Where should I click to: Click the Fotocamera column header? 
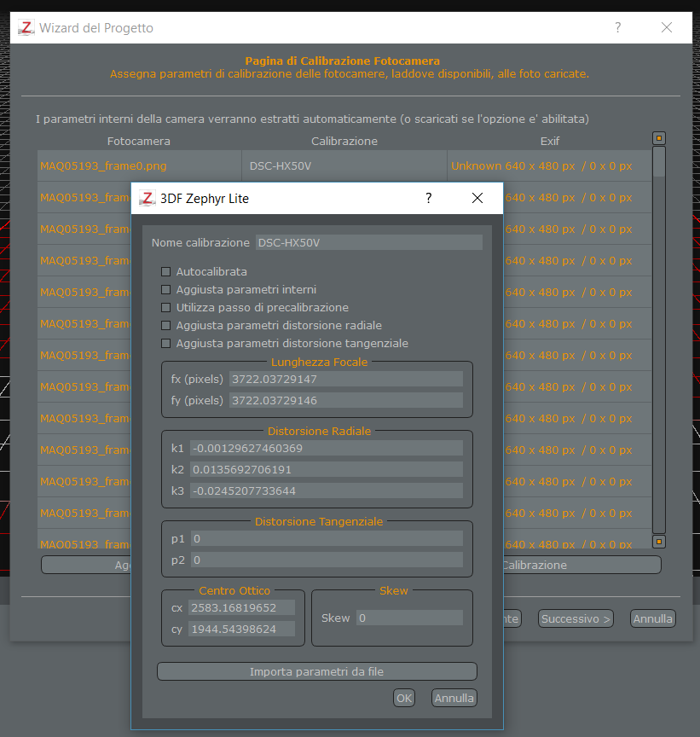(139, 141)
